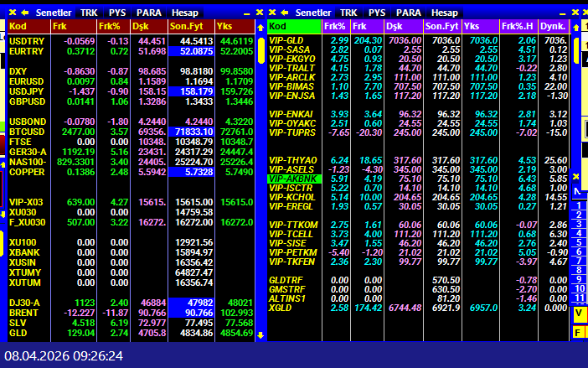Click the yellow X icon beside the USDTRY panel's back arrow
The width and height of the screenshot is (588, 368).
(13, 13)
